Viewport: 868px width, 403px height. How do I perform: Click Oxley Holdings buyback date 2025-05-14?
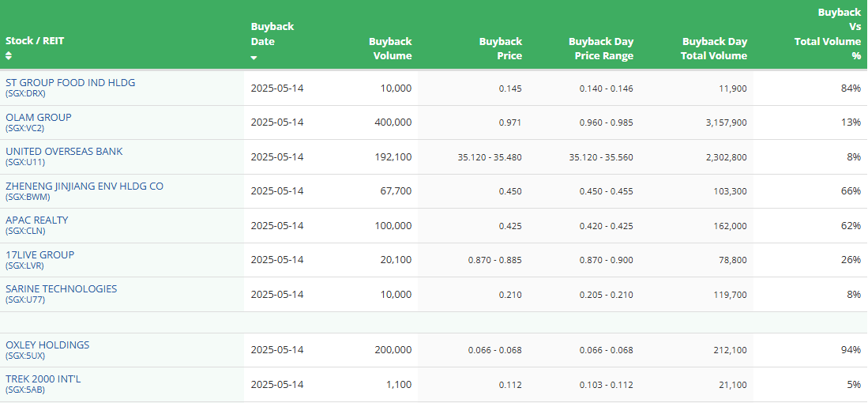point(277,350)
